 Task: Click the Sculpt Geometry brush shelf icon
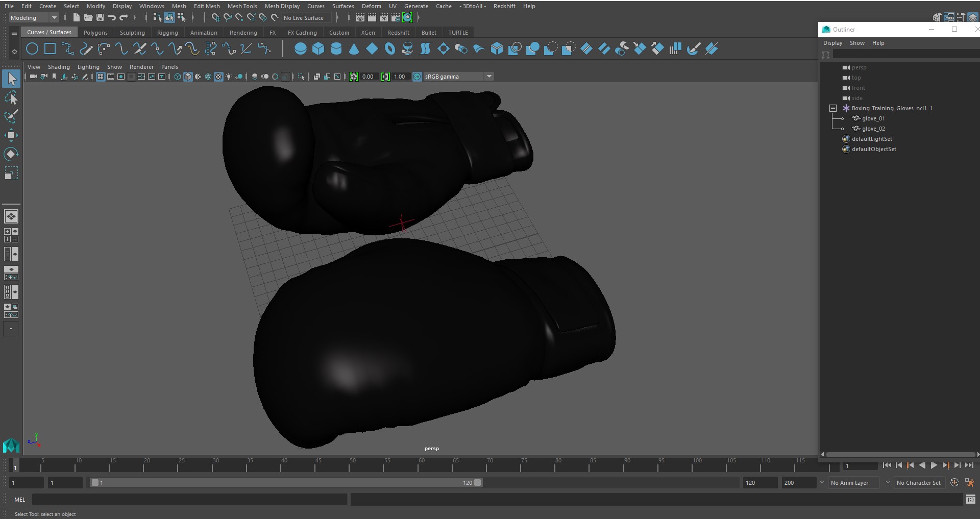(693, 49)
